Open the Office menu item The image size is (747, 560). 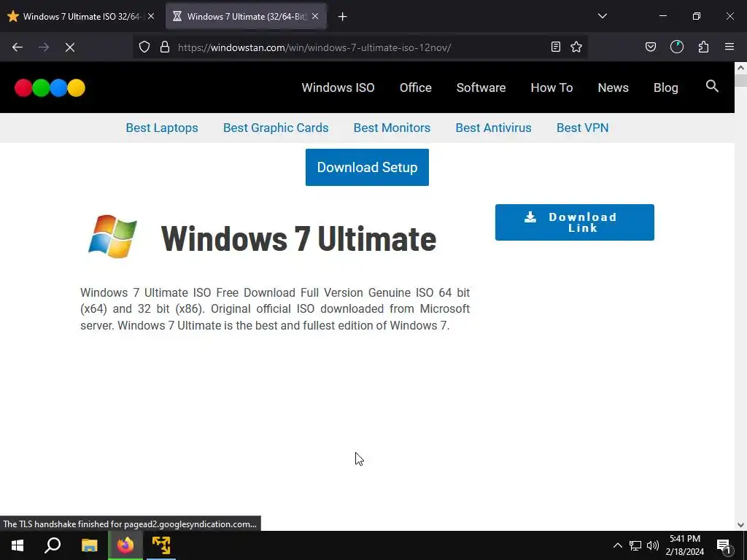(415, 87)
